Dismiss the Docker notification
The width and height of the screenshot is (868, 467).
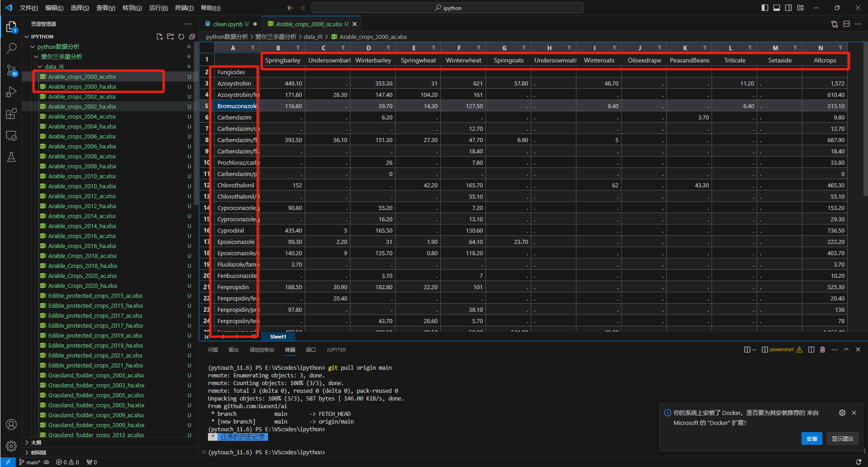click(x=854, y=413)
